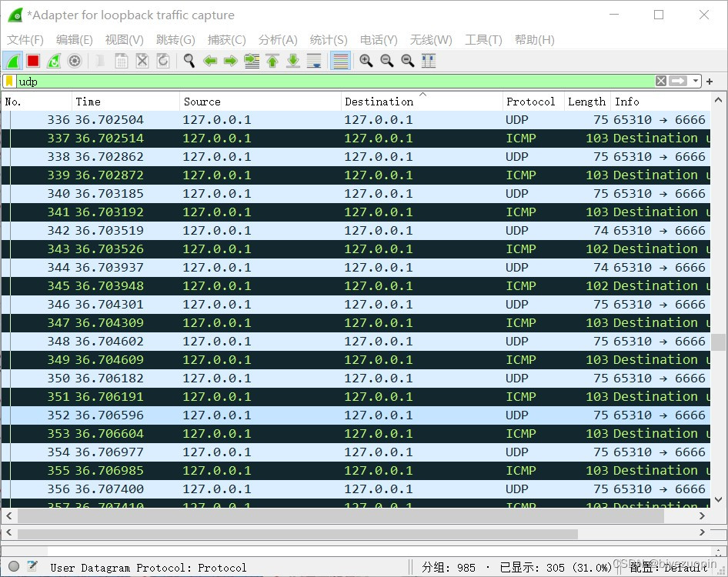Open the display filter bookmark menu
The width and height of the screenshot is (728, 577).
point(9,81)
